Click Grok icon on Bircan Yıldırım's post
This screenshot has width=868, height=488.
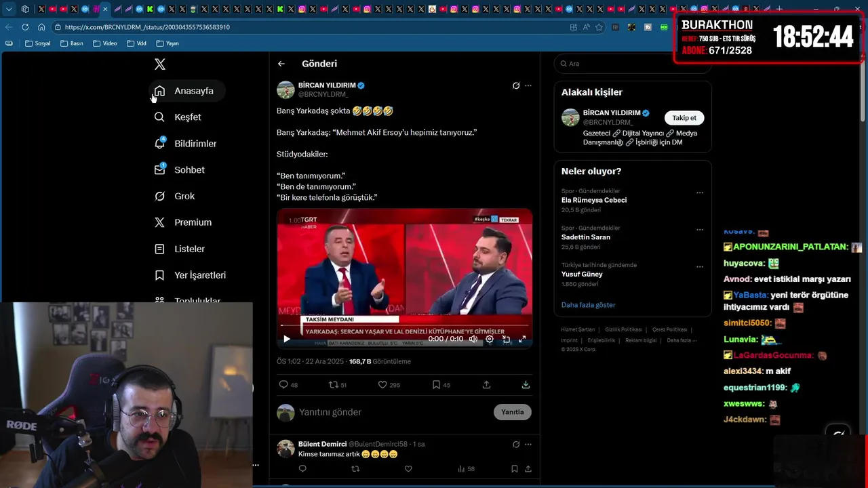pyautogui.click(x=516, y=85)
